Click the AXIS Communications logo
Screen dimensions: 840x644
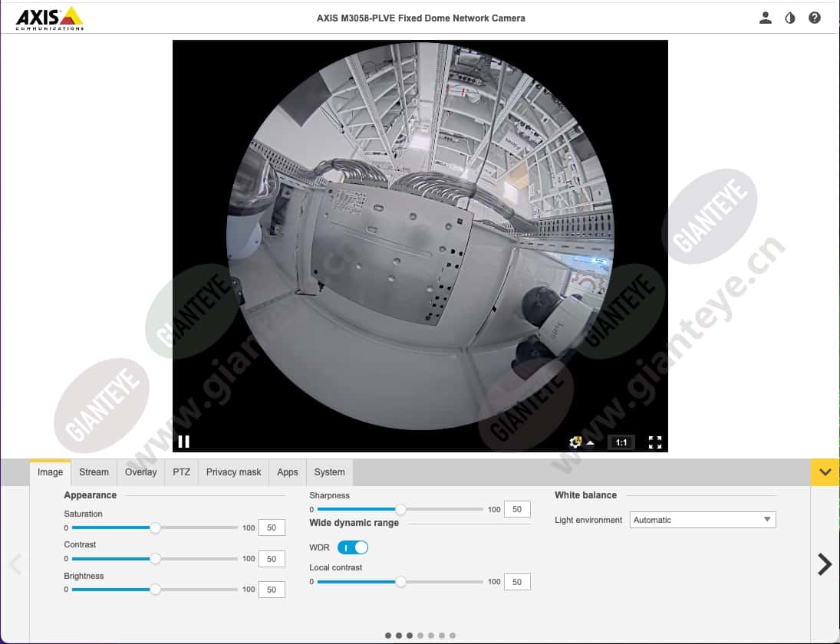(x=49, y=18)
